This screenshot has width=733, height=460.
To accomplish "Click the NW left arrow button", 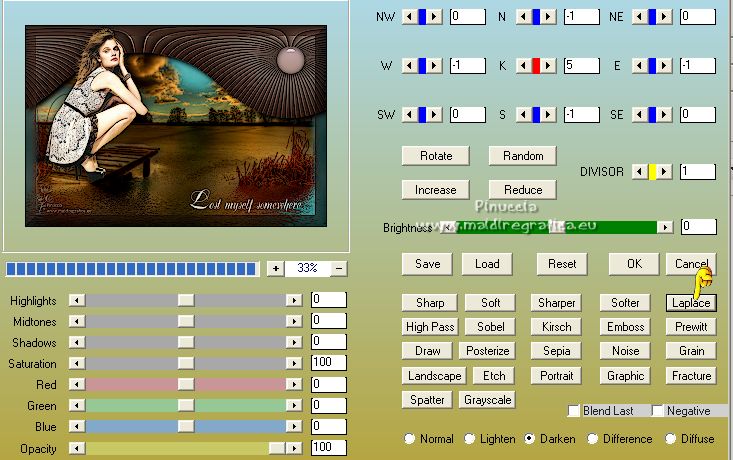I will (410, 17).
